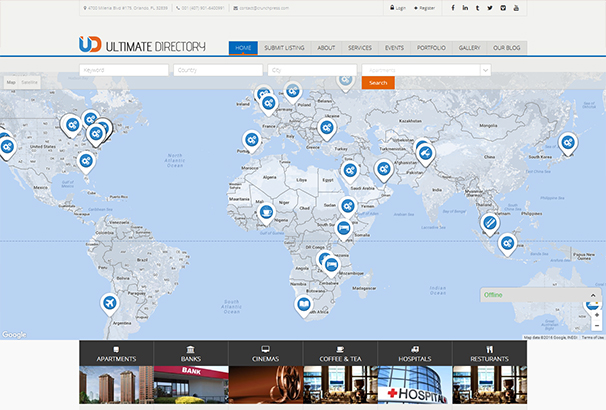Open the Facebook social icon

(x=453, y=8)
